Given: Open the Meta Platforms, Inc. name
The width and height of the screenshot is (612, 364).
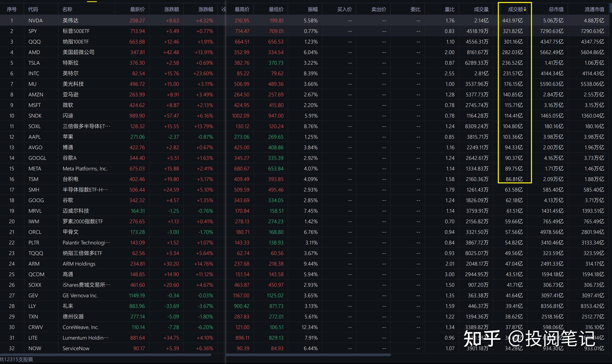Looking at the screenshot, I should [85, 169].
